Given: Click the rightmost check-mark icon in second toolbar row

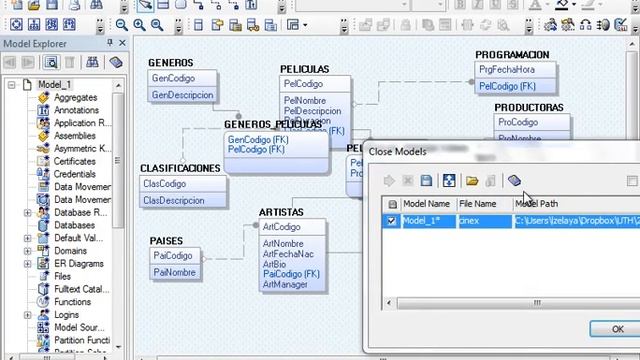Looking at the screenshot, I should click(x=620, y=25).
